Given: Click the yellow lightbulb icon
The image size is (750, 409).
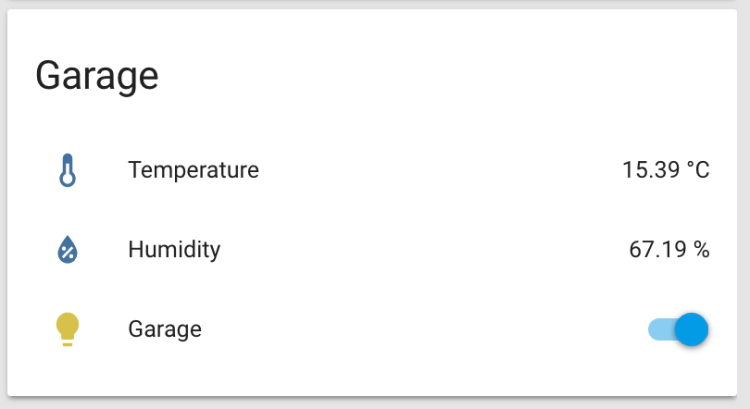Looking at the screenshot, I should (67, 329).
